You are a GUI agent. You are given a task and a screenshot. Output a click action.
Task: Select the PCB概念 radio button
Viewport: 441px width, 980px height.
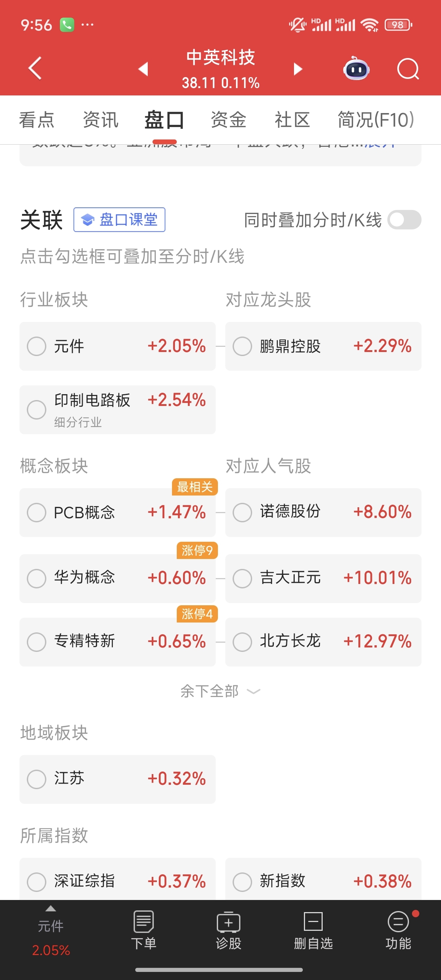pos(36,512)
